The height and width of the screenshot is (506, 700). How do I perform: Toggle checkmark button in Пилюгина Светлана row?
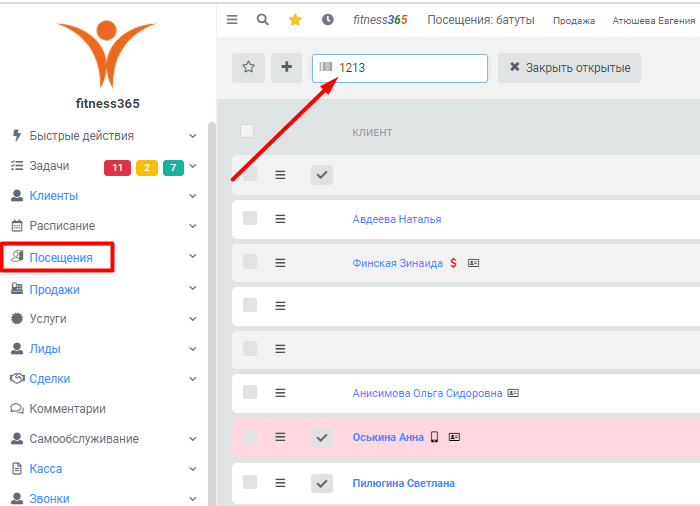322,484
